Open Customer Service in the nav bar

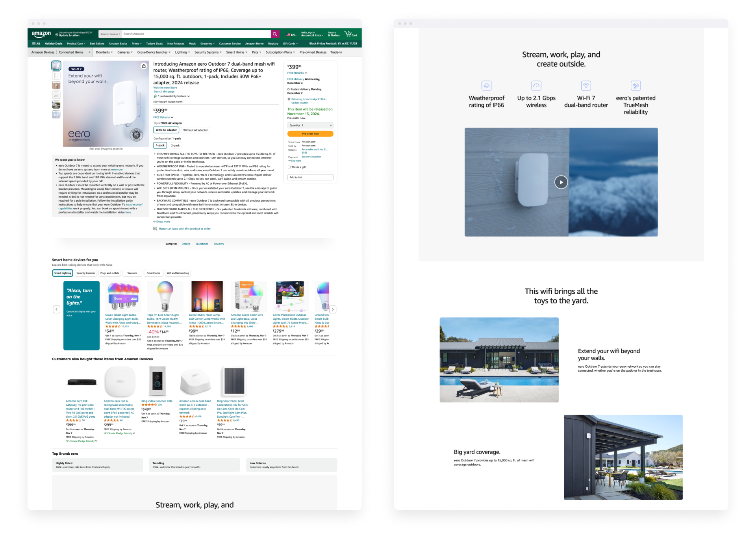tap(230, 44)
